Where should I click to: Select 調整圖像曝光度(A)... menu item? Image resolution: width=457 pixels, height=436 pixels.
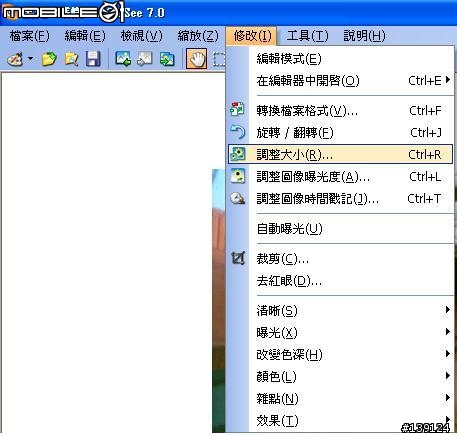coord(340,177)
